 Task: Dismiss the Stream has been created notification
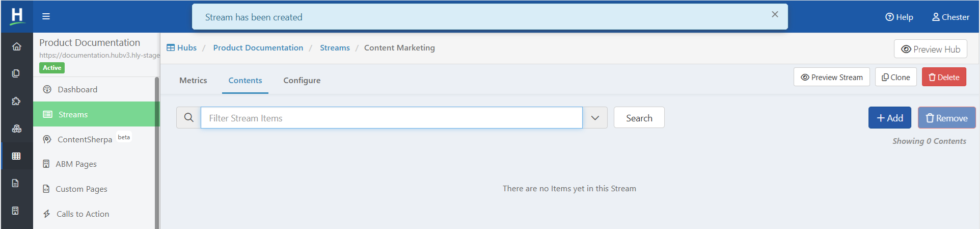[775, 14]
